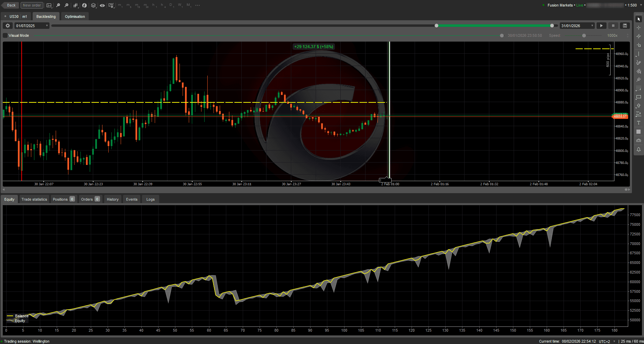Select the crosshair tool on the right sidebar
Image resolution: width=644 pixels, height=344 pixels.
tap(638, 27)
